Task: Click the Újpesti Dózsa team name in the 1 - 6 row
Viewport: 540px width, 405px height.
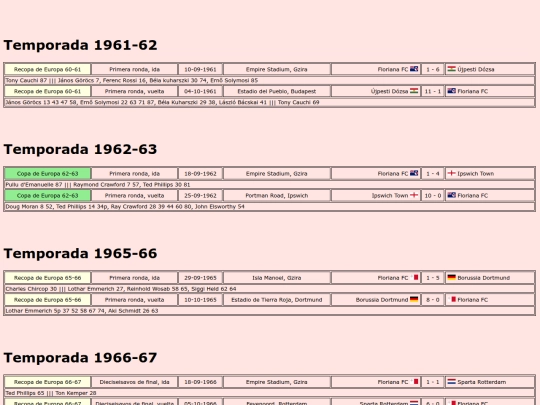Action: tap(476, 69)
